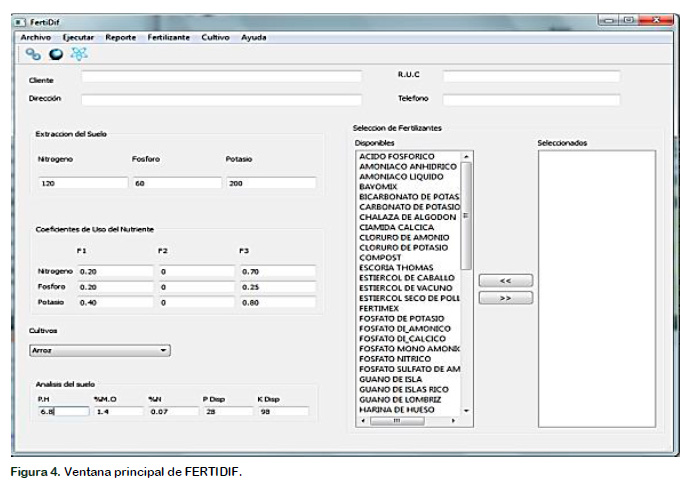This screenshot has height=481, width=696.
Task: Select ACIDO FOSFORICO in the list
Action: pyautogui.click(x=397, y=156)
